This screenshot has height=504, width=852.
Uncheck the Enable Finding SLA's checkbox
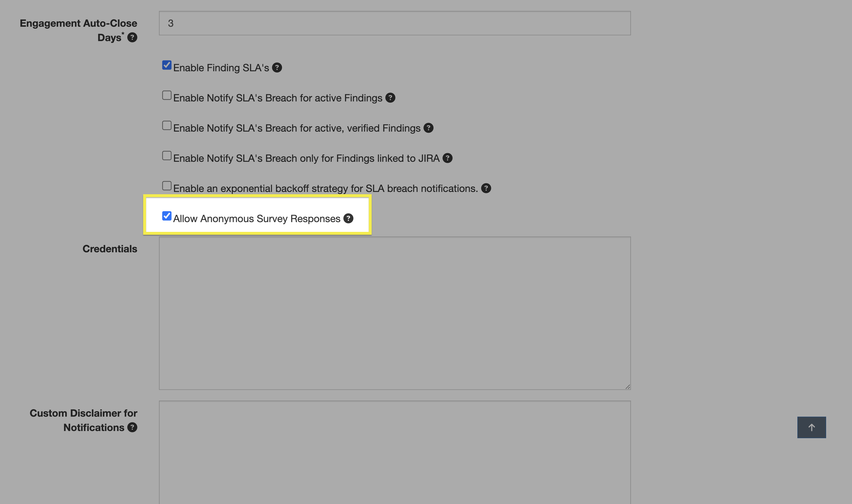(x=166, y=65)
